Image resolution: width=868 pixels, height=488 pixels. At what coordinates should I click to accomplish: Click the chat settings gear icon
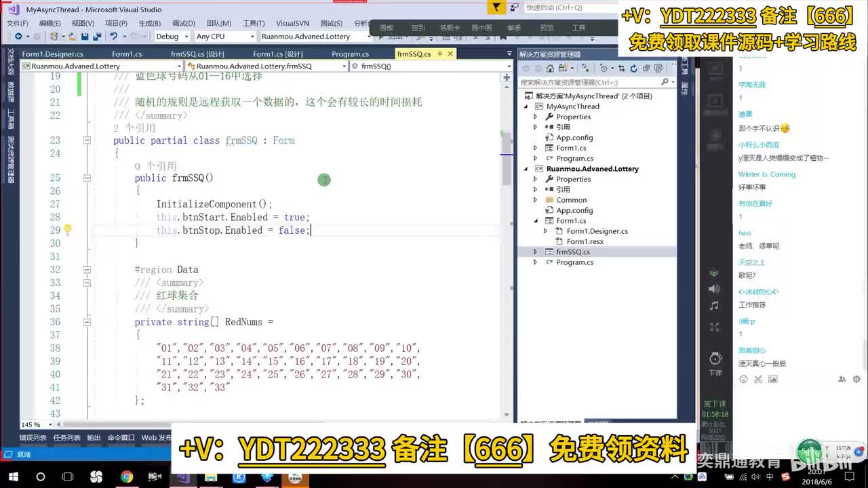(x=856, y=380)
